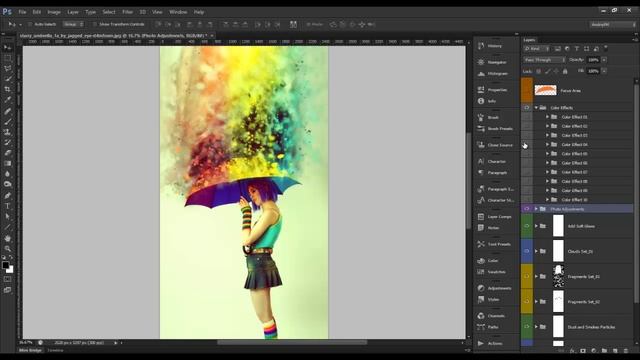Image resolution: width=640 pixels, height=360 pixels.
Task: Hide the Add Soft Glow group
Action: click(527, 226)
